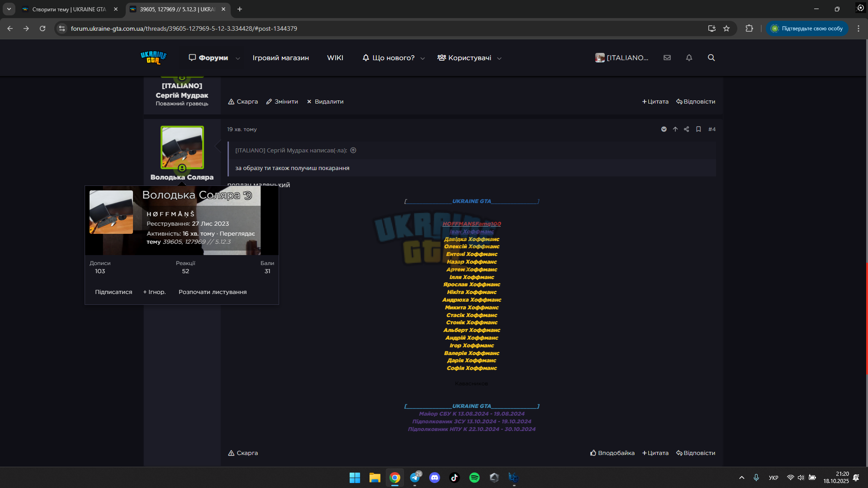This screenshot has height=488, width=868.
Task: Jump to the parent post with the up arrow
Action: [x=675, y=129]
